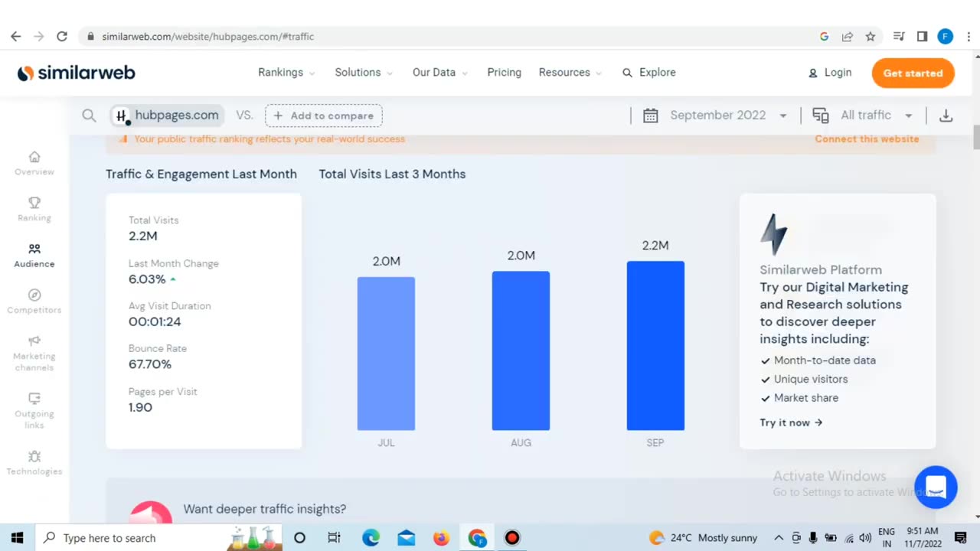Select Audience in the sidebar
This screenshot has width=980, height=551.
click(34, 256)
